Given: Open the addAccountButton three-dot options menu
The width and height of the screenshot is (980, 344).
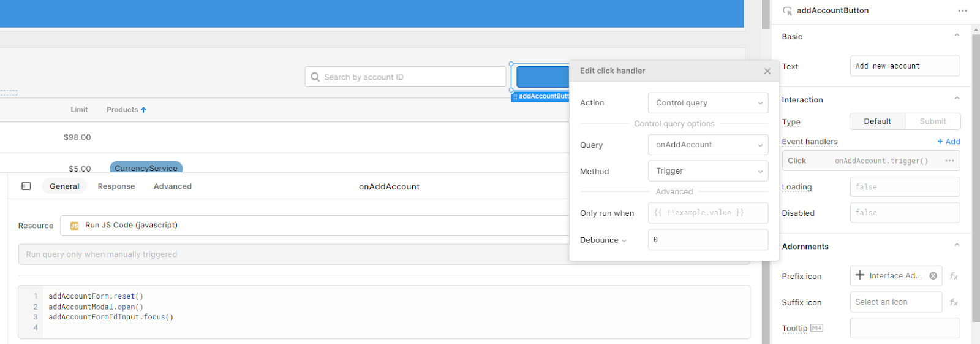Looking at the screenshot, I should (x=962, y=10).
